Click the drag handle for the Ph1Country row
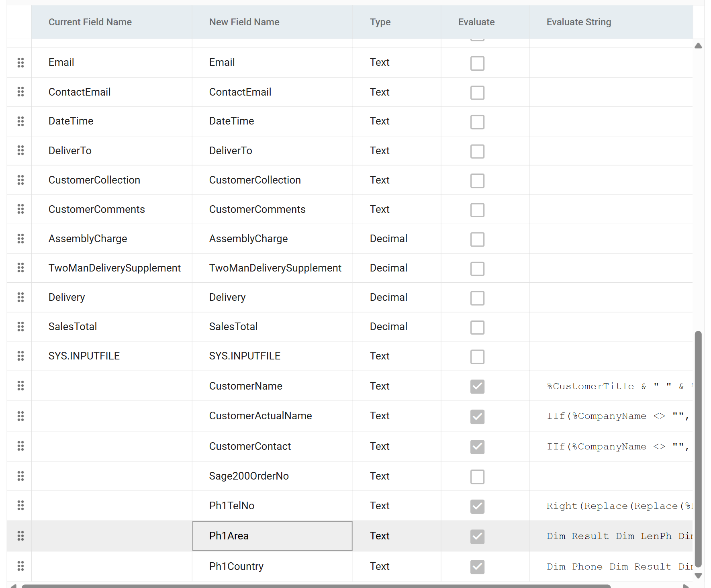Viewport: 711px width, 588px height. 20,566
